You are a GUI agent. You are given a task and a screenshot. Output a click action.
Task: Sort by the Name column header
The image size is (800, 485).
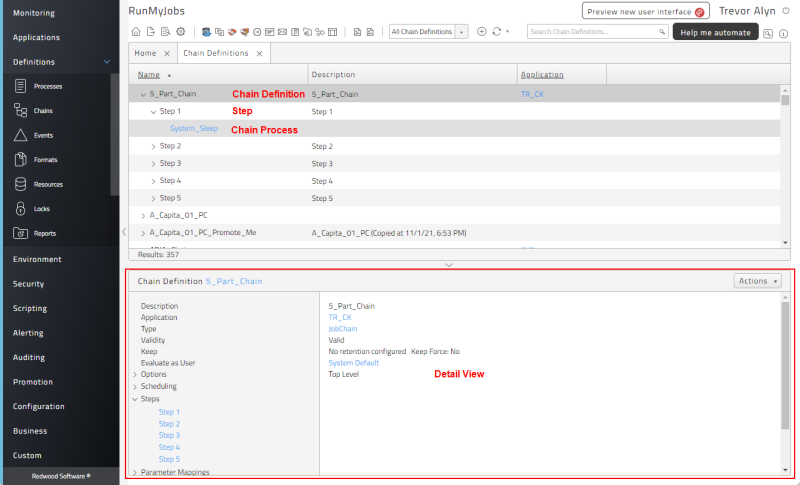point(148,74)
